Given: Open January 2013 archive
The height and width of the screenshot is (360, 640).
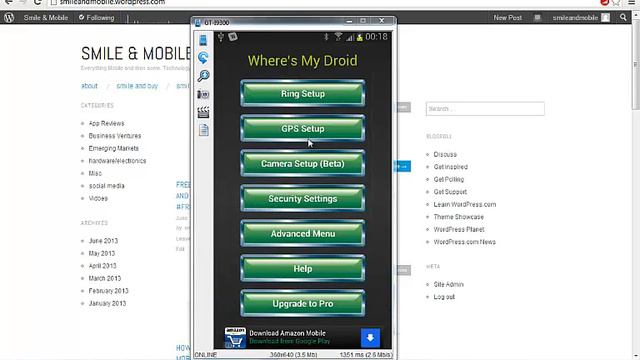Looking at the screenshot, I should [107, 303].
